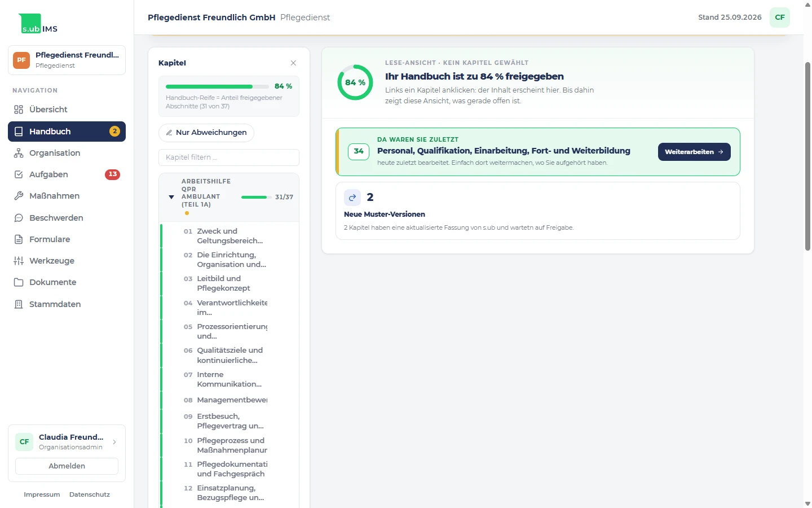
Task: Open chapter 01 Zweck und Geltungsbereich
Action: pyautogui.click(x=229, y=236)
